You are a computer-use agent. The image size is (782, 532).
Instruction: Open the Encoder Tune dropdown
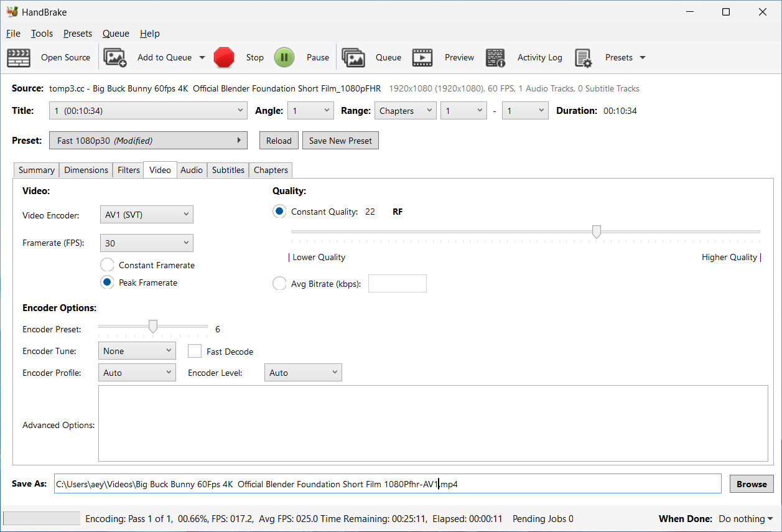point(137,351)
